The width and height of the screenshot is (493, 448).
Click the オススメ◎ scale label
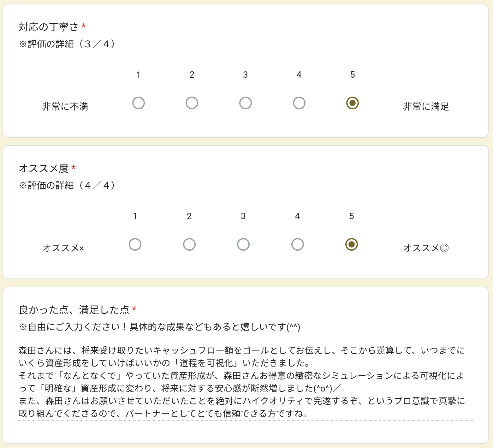(426, 248)
